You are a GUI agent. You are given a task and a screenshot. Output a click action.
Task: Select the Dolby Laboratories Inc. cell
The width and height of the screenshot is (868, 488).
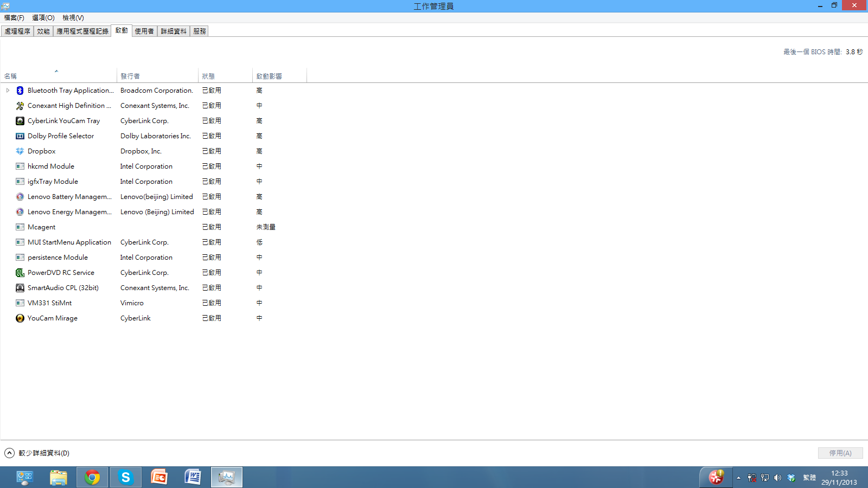click(x=156, y=136)
